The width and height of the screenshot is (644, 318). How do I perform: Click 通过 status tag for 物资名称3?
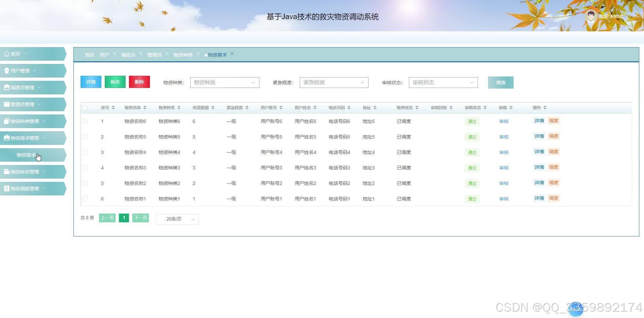pyautogui.click(x=472, y=168)
